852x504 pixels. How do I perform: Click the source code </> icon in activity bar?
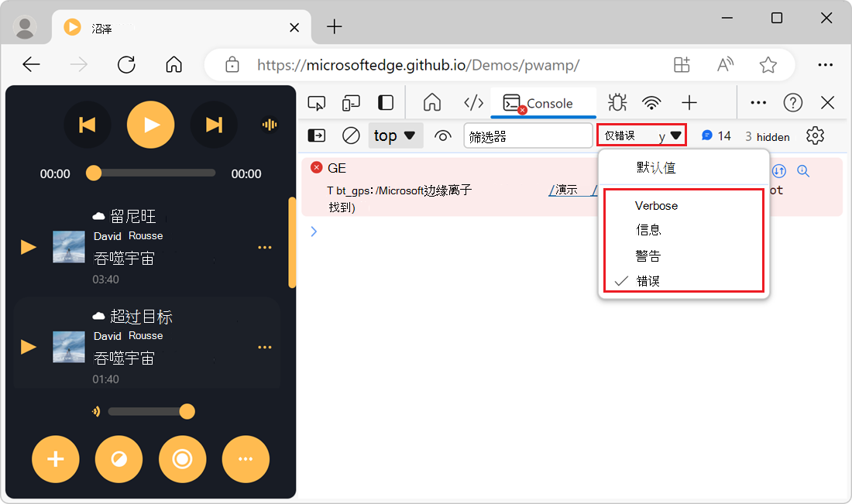tap(473, 102)
